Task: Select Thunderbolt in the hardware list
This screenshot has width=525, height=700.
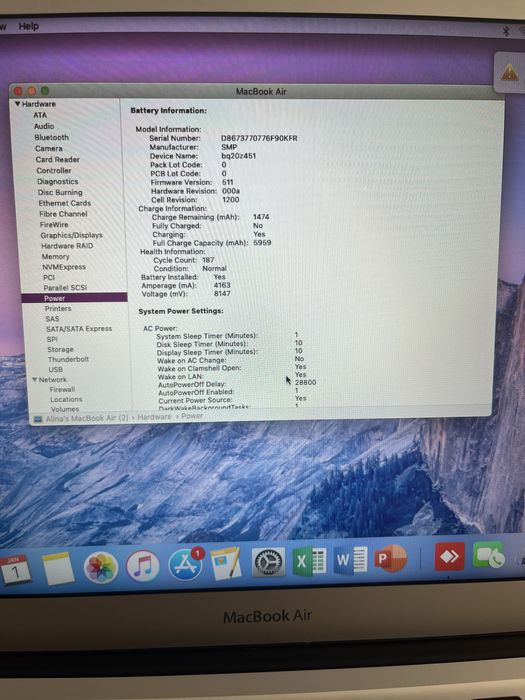Action: click(68, 359)
